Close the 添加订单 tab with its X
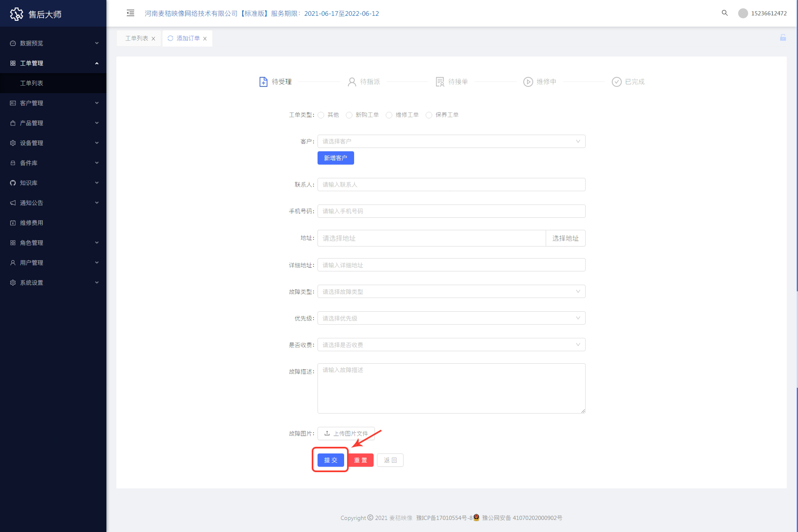 click(x=205, y=39)
